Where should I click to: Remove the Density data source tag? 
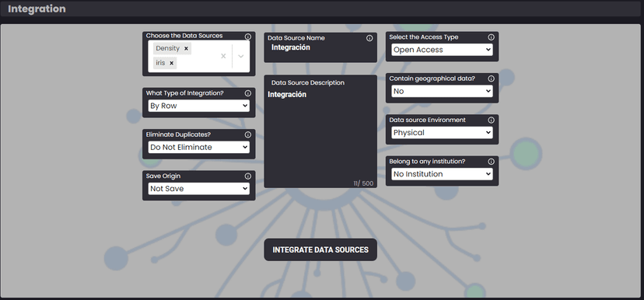coord(186,48)
